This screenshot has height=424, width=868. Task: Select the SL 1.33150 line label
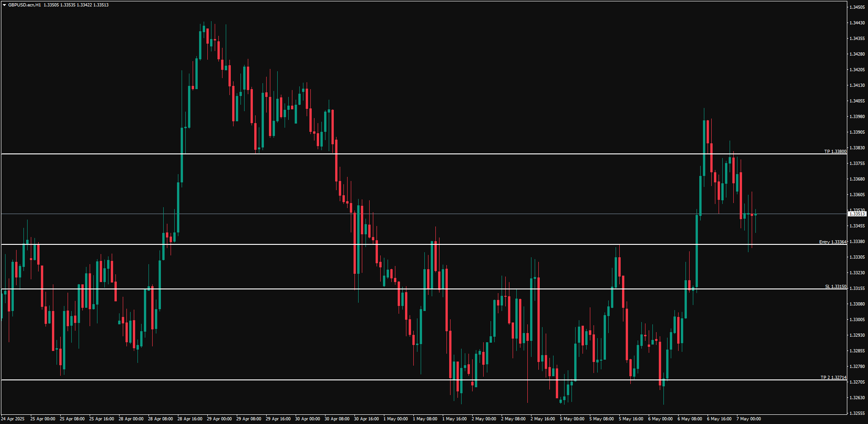point(835,287)
